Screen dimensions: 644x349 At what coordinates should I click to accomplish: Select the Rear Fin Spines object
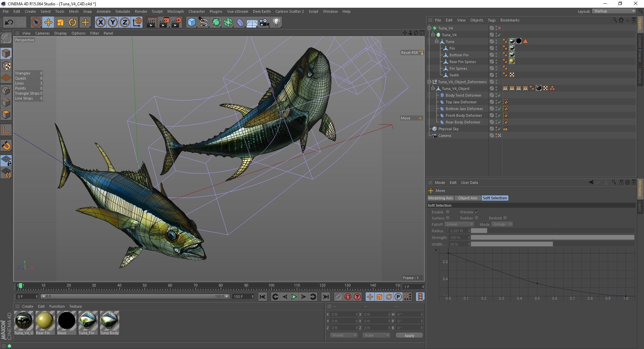(x=463, y=62)
